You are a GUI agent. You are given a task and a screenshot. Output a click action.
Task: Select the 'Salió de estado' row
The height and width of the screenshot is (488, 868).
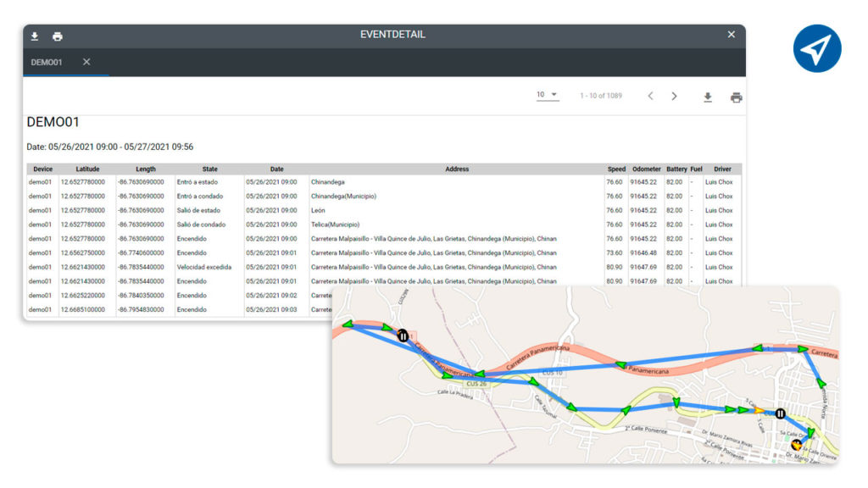[384, 211]
